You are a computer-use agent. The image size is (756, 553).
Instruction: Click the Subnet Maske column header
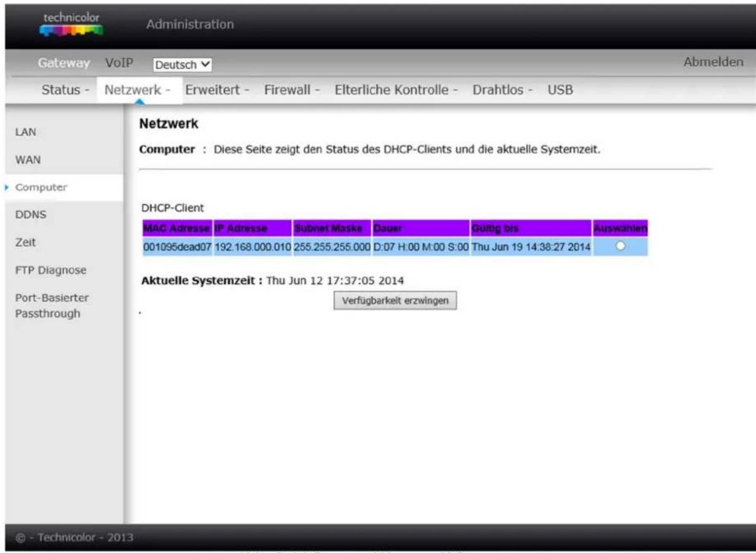coord(332,229)
